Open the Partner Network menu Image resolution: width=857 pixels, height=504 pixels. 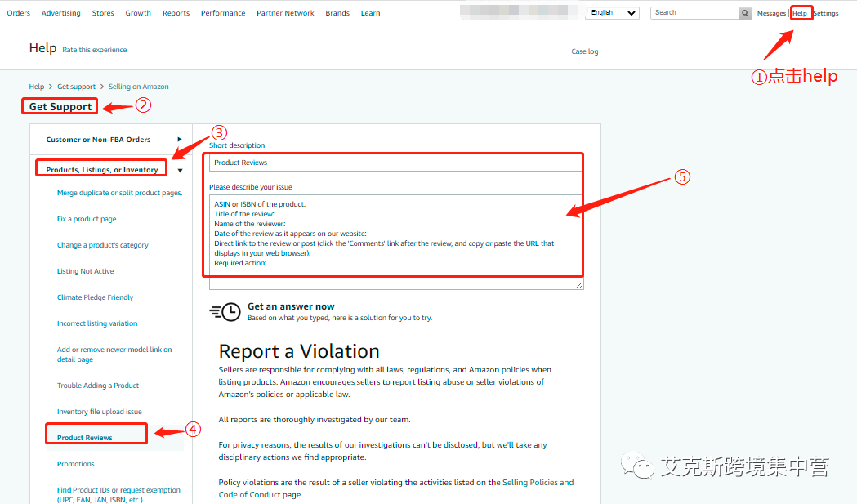pyautogui.click(x=285, y=12)
